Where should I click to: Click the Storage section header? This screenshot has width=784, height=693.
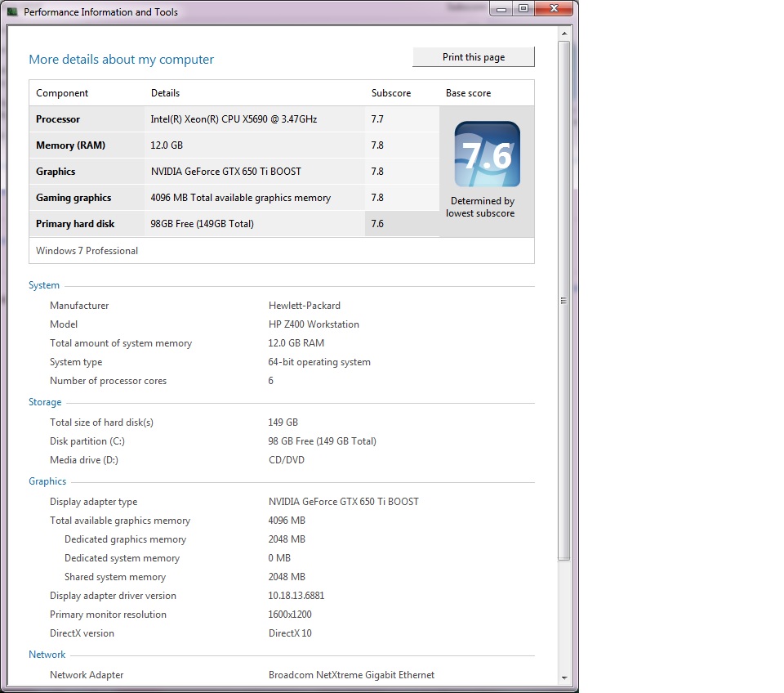(45, 402)
